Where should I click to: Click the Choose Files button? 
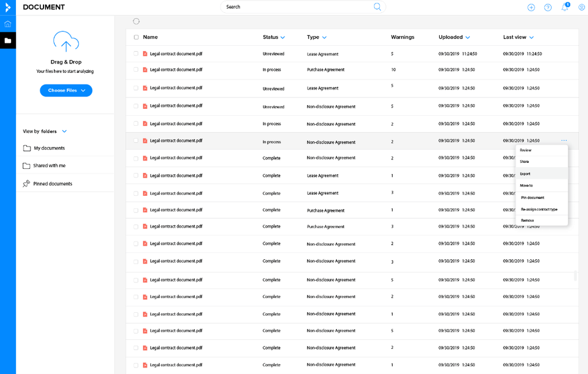click(x=66, y=91)
